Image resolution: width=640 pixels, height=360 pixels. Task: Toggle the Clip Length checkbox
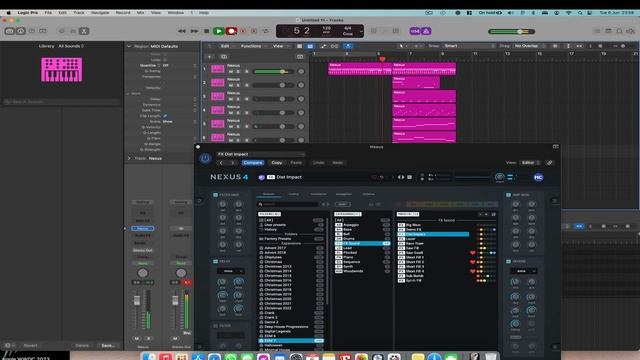[165, 116]
